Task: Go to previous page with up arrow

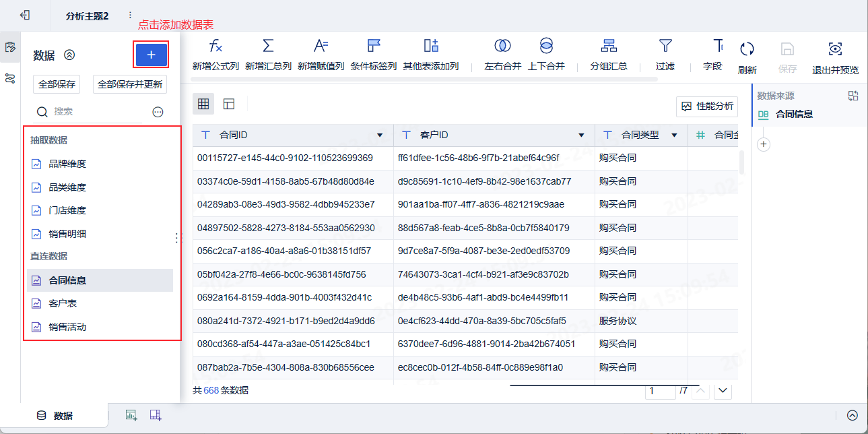Action: [x=701, y=391]
